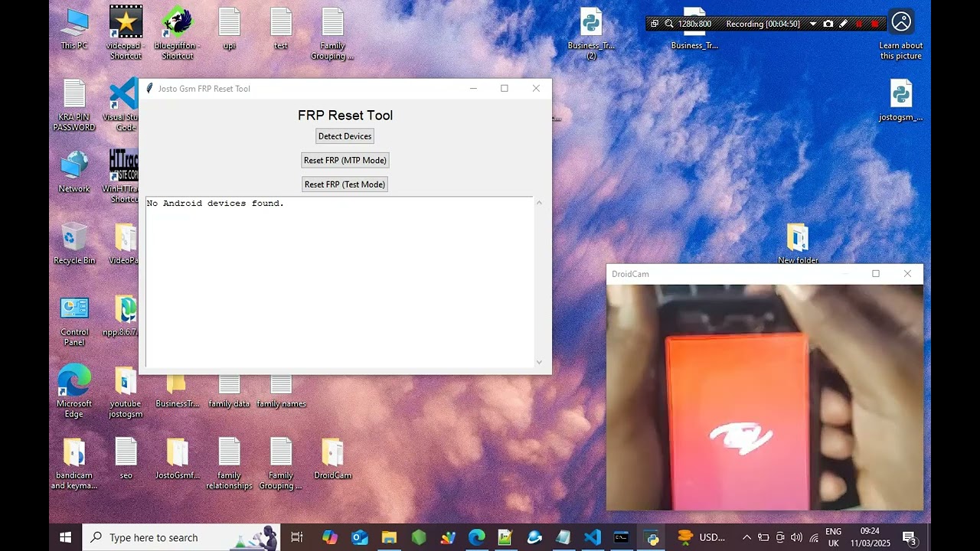The width and height of the screenshot is (980, 551).
Task: Click the recorder window-mode icon
Action: coord(654,24)
